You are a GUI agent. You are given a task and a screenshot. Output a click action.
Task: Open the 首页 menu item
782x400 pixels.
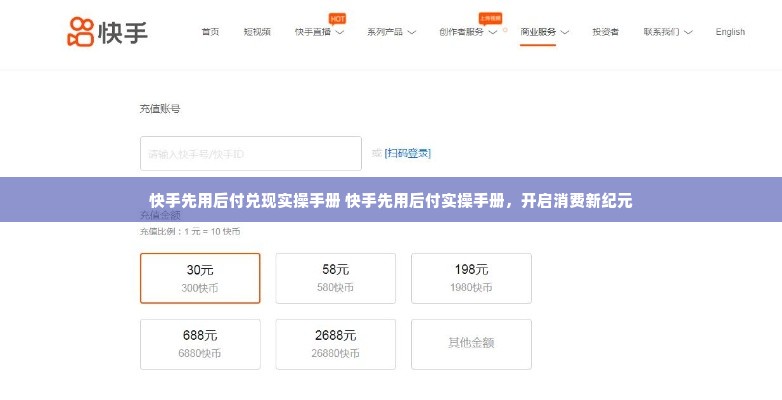pos(210,32)
